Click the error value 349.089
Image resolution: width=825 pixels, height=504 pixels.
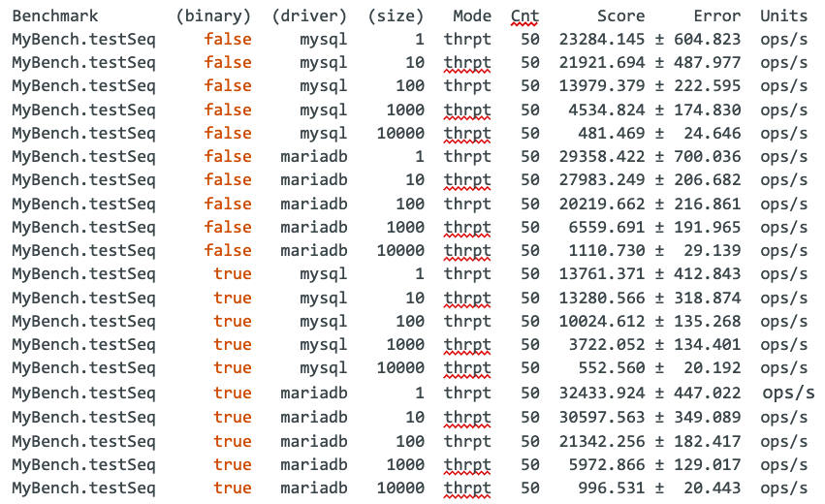[x=707, y=417]
